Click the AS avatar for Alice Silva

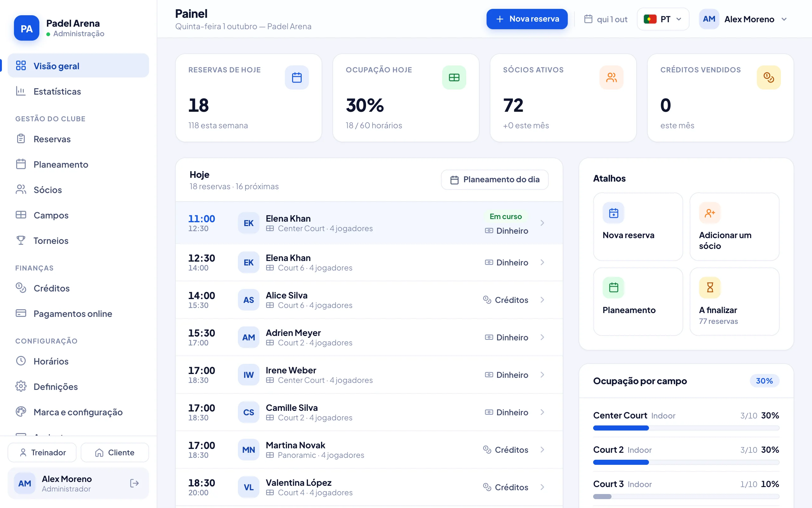[x=248, y=300]
